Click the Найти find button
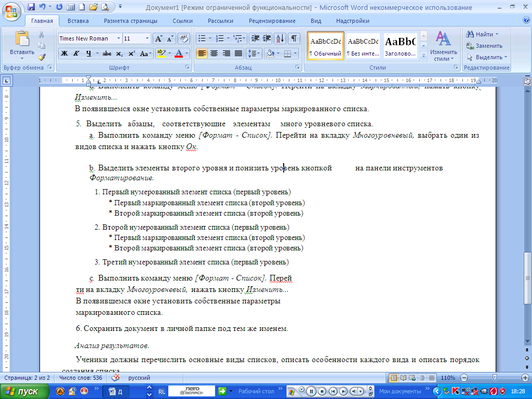 482,34
